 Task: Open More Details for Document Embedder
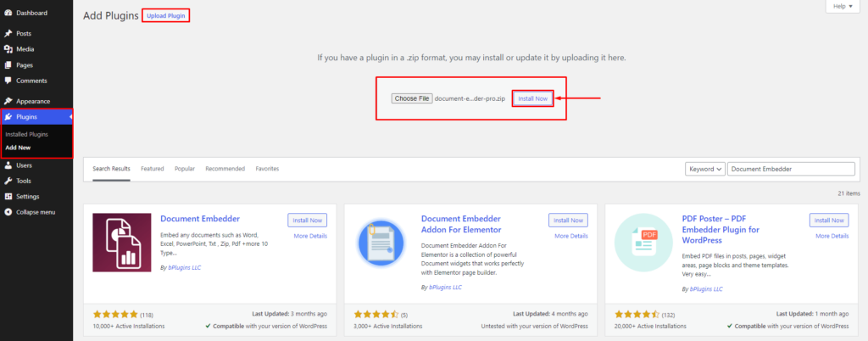[x=310, y=236]
